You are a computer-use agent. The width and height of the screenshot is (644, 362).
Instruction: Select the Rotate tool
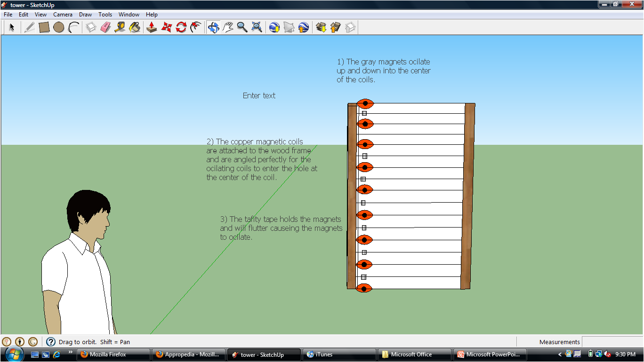pyautogui.click(x=181, y=27)
